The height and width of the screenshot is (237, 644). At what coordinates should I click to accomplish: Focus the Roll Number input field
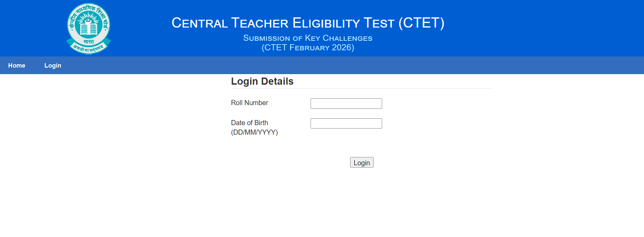(346, 103)
